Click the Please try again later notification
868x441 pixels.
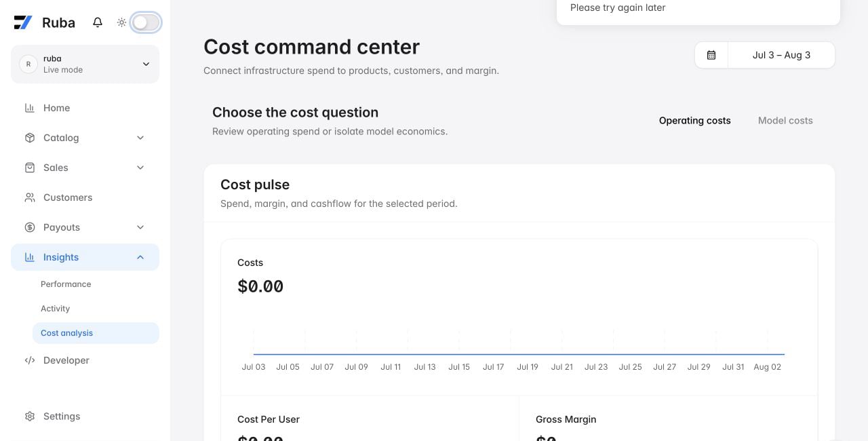(618, 7)
